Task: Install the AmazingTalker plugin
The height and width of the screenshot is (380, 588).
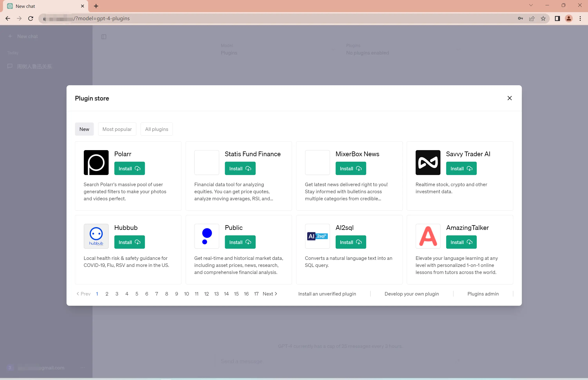Action: tap(461, 242)
